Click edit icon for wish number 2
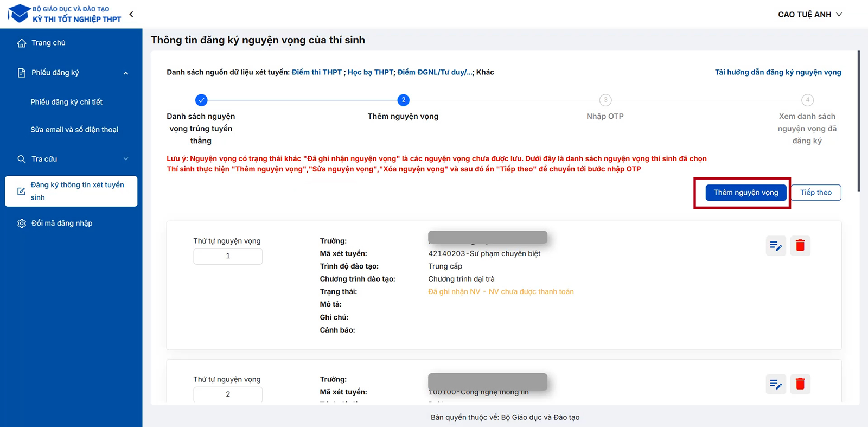Viewport: 868px width, 427px height. (776, 384)
